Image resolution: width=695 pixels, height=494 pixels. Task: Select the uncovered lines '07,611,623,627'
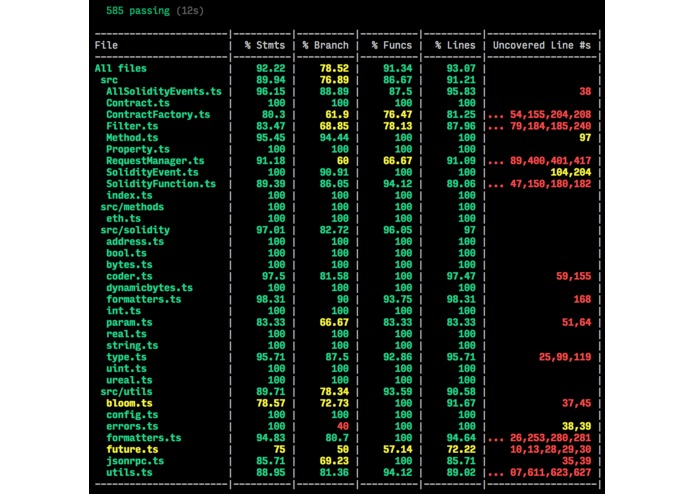point(551,472)
